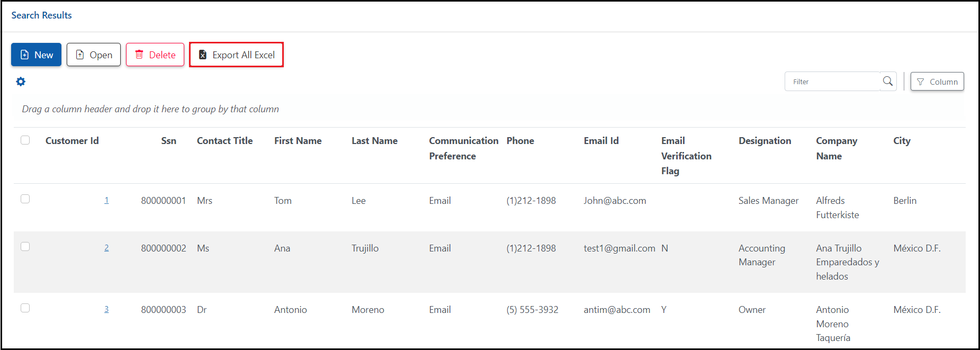The height and width of the screenshot is (350, 980).
Task: Check the row checkbox for Tom Lee
Action: pos(25,199)
